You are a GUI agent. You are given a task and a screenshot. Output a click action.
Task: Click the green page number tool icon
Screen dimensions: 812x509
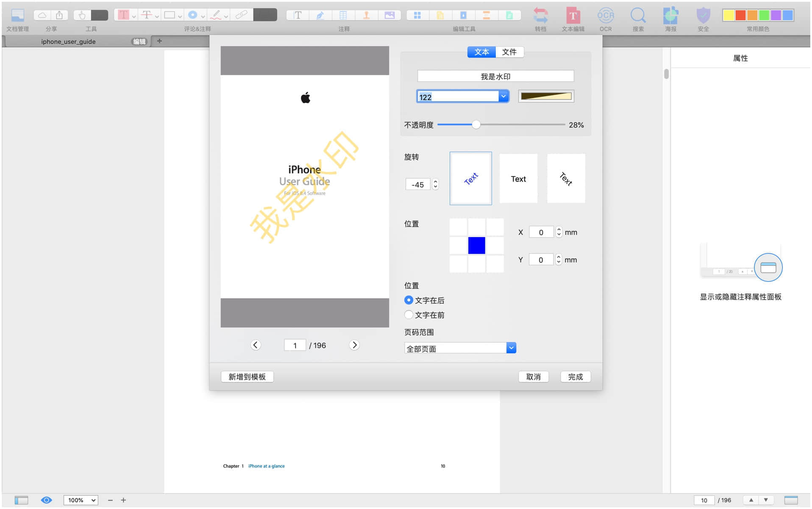(509, 15)
